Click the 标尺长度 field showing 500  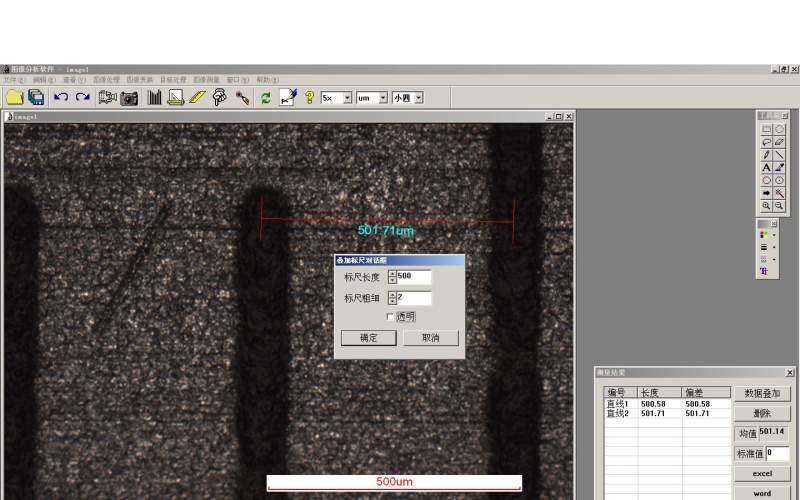pos(414,277)
